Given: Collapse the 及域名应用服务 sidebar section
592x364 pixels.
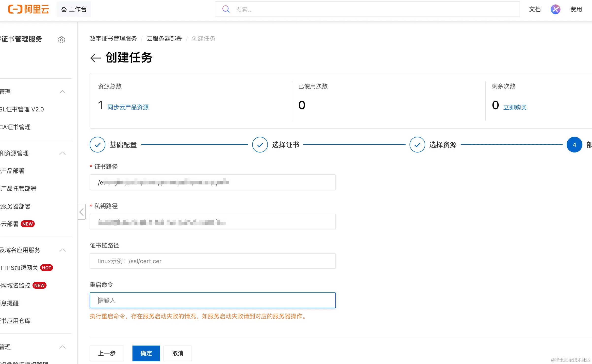Looking at the screenshot, I should click(x=63, y=250).
